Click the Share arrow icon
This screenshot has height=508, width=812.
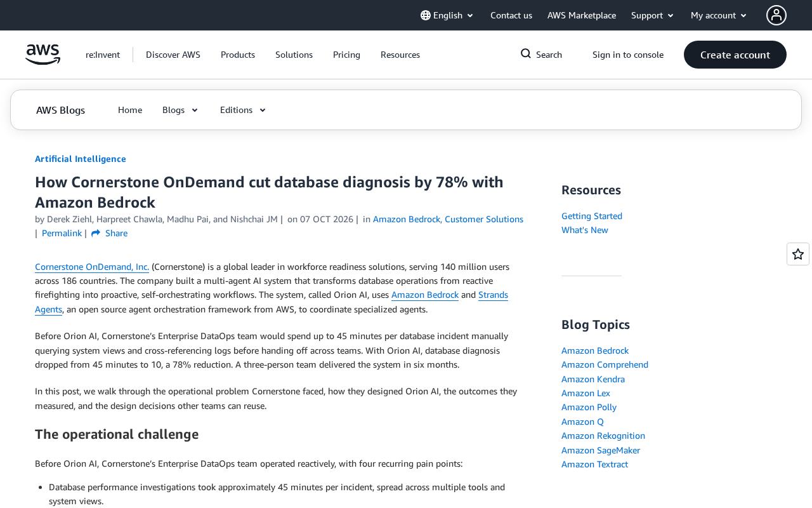point(96,234)
